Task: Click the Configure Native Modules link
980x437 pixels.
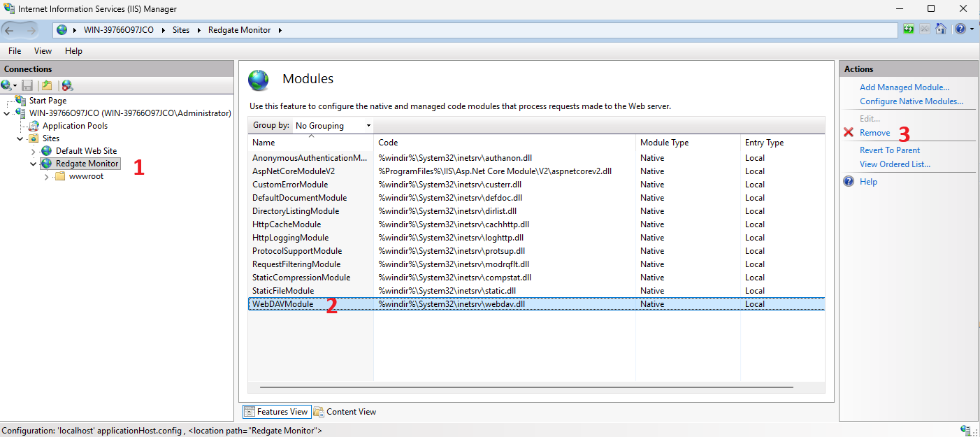Action: point(911,101)
